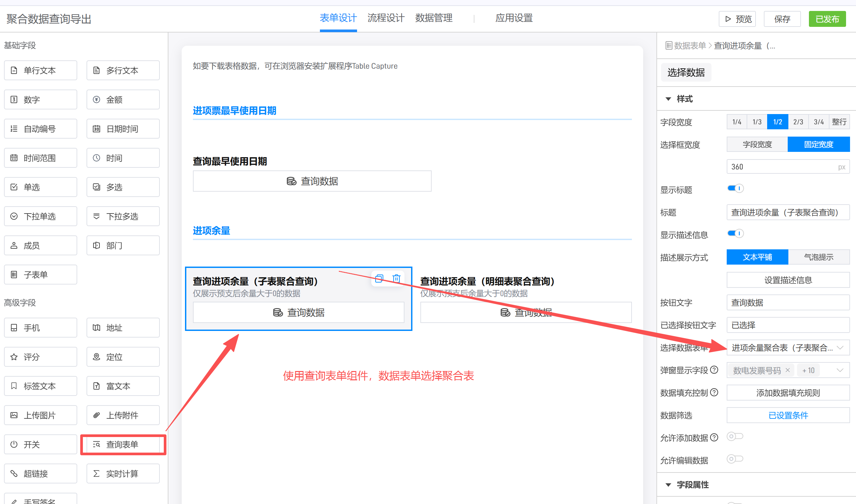Select the 下拉单选 dropdown field icon
Screen dimensions: 856x504
tap(14, 216)
